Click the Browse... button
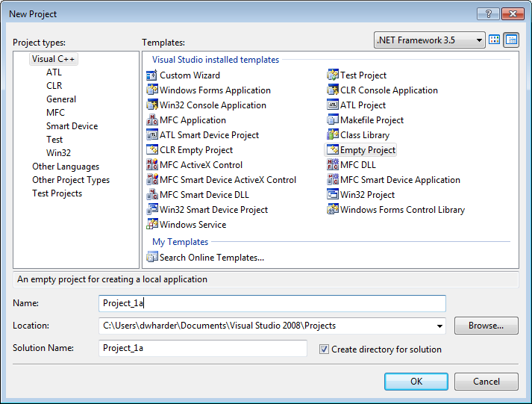 pos(486,326)
